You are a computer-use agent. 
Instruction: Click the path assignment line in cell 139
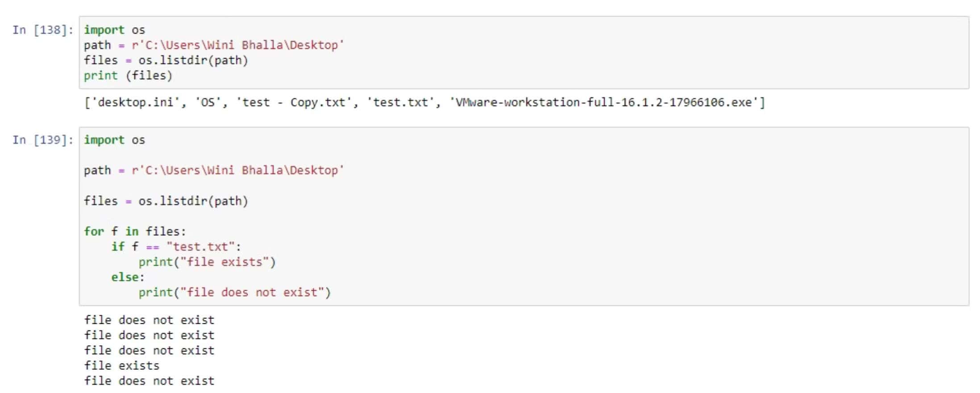214,171
